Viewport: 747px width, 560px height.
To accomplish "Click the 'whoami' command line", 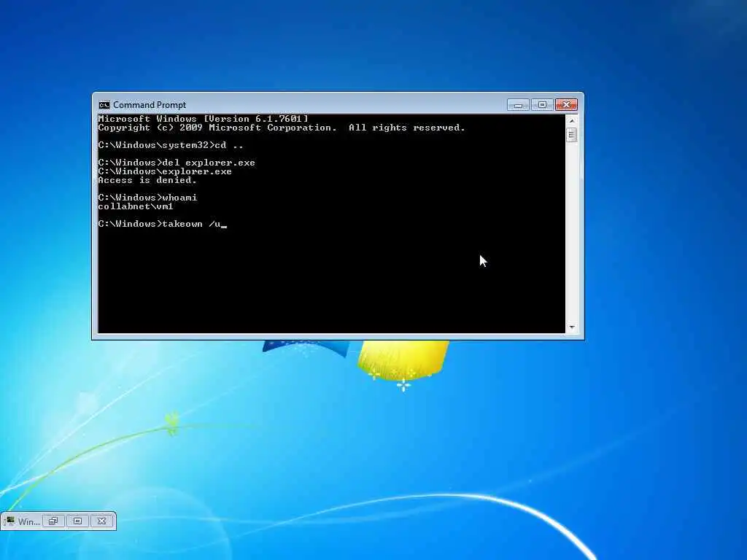I will tap(147, 197).
